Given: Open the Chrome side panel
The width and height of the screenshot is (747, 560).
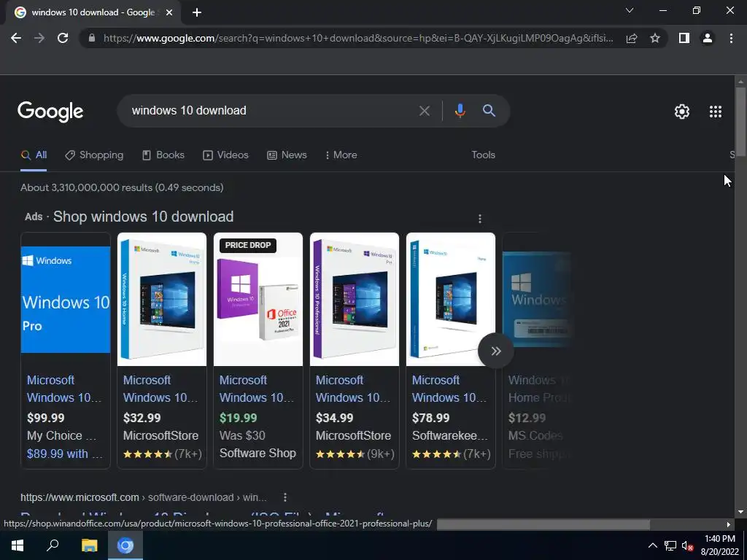Looking at the screenshot, I should click(684, 38).
